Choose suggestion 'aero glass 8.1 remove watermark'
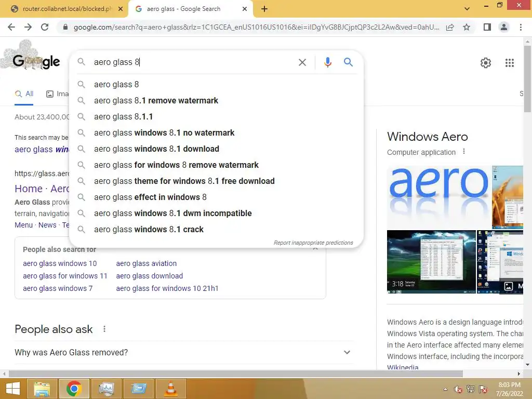Screen dimensions: 532x399 click(216, 100)
